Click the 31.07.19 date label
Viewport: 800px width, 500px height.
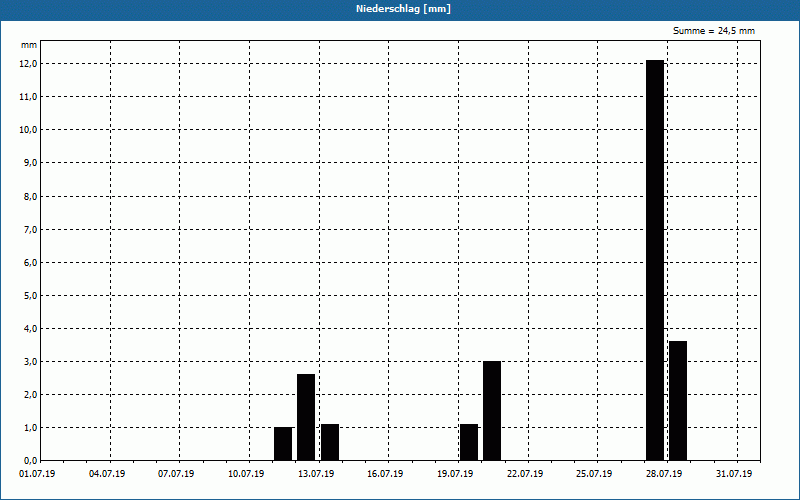[733, 474]
